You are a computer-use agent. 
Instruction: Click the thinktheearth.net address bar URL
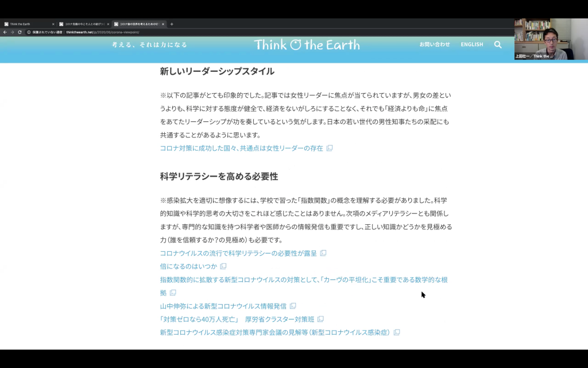point(103,32)
